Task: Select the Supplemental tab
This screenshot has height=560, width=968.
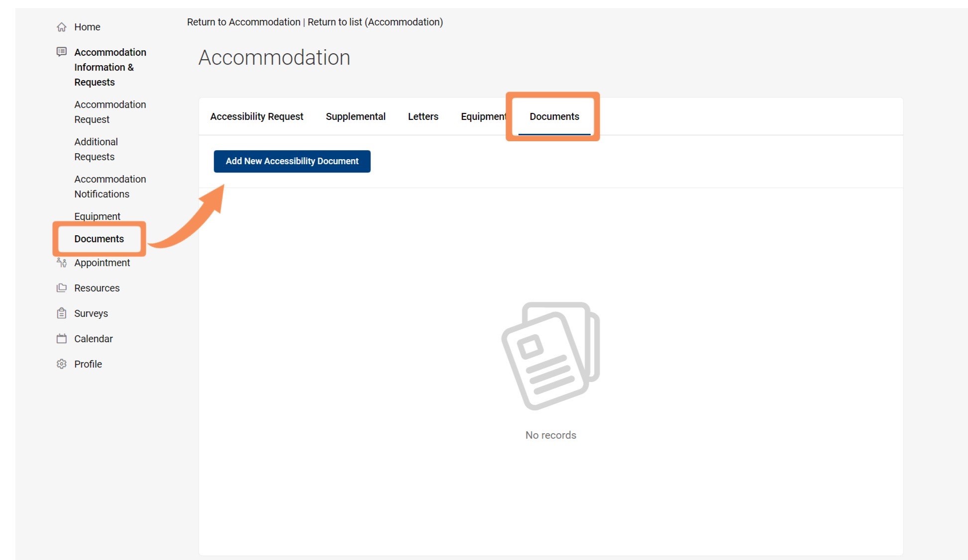Action: click(x=355, y=117)
